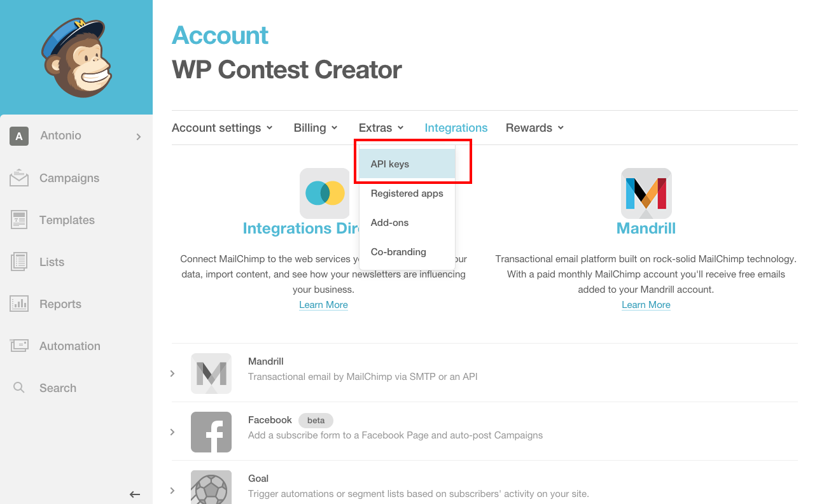Expand the Mandrill integration row chevron
Image resolution: width=817 pixels, height=504 pixels.
click(x=172, y=374)
